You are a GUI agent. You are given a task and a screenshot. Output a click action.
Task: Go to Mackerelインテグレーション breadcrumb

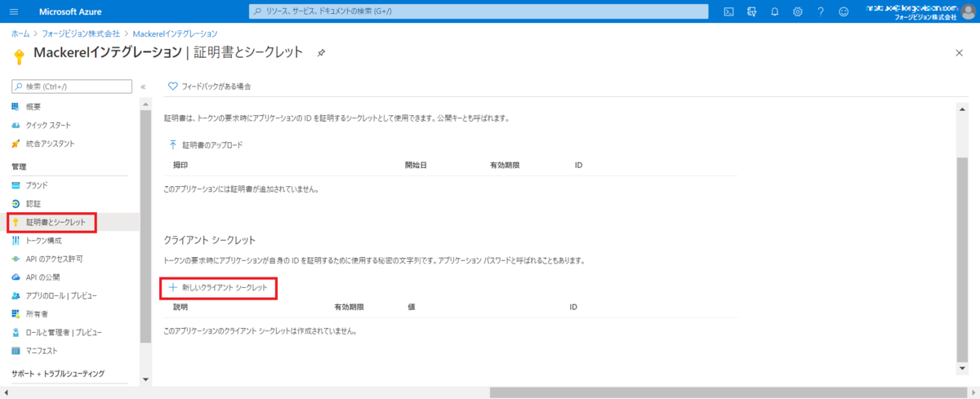coord(175,33)
